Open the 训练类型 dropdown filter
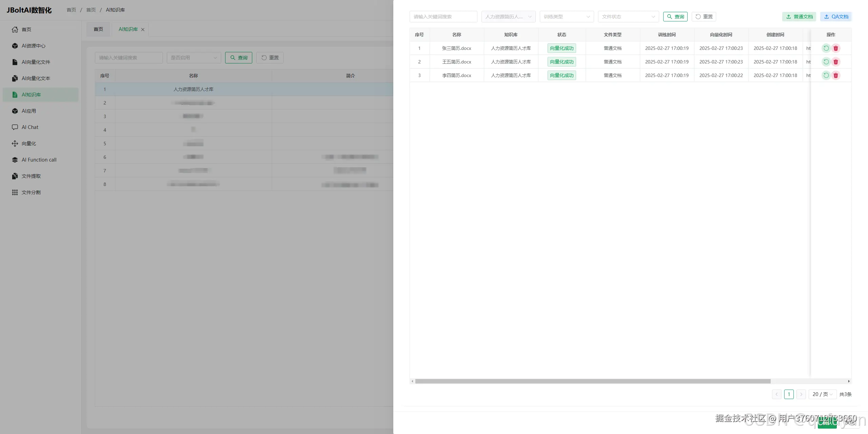The width and height of the screenshot is (868, 434). click(567, 17)
